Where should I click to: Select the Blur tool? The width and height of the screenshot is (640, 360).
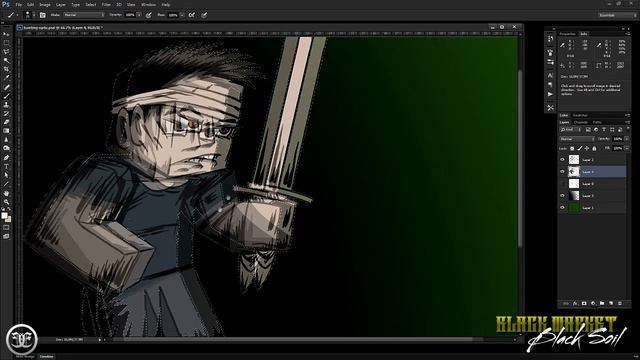(x=6, y=140)
